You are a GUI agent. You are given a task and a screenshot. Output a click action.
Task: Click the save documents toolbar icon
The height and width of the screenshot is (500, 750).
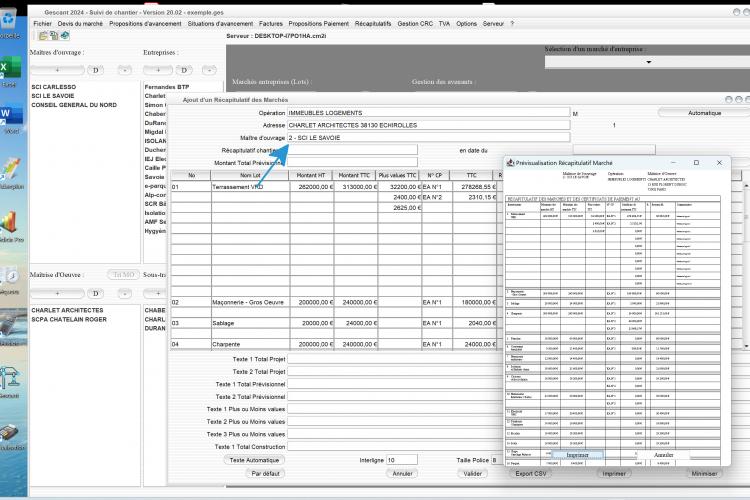pyautogui.click(x=54, y=35)
